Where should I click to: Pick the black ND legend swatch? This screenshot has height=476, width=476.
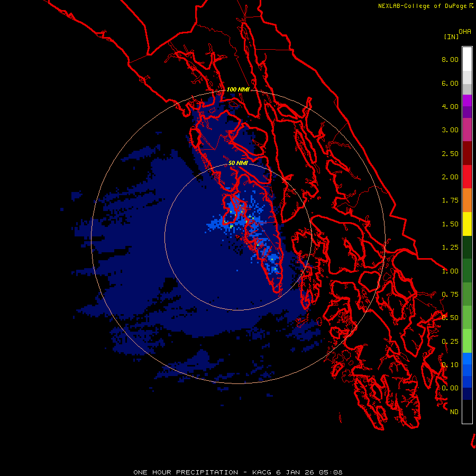coord(467,411)
